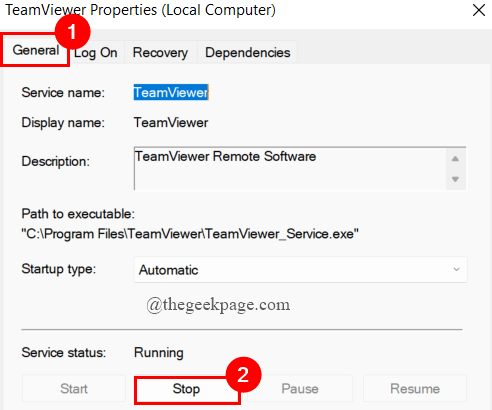
Task: Switch to the General tab
Action: pos(35,50)
